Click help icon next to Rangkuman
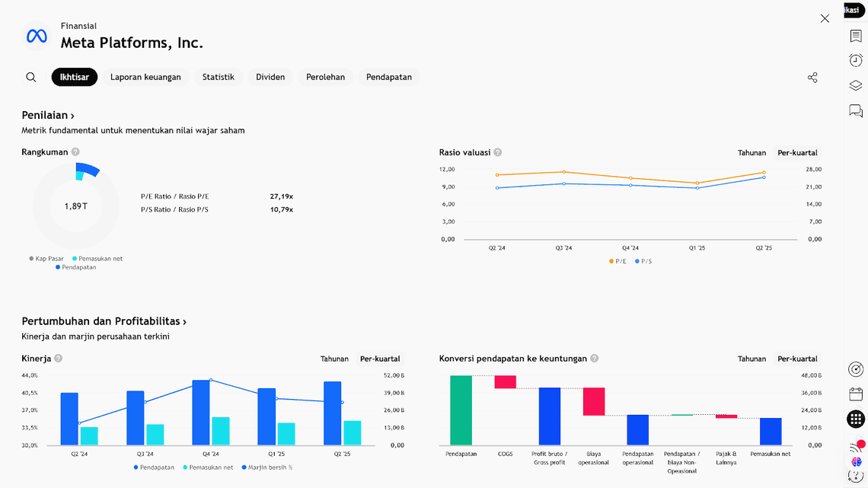Screen dimensions: 868x488 pos(75,152)
